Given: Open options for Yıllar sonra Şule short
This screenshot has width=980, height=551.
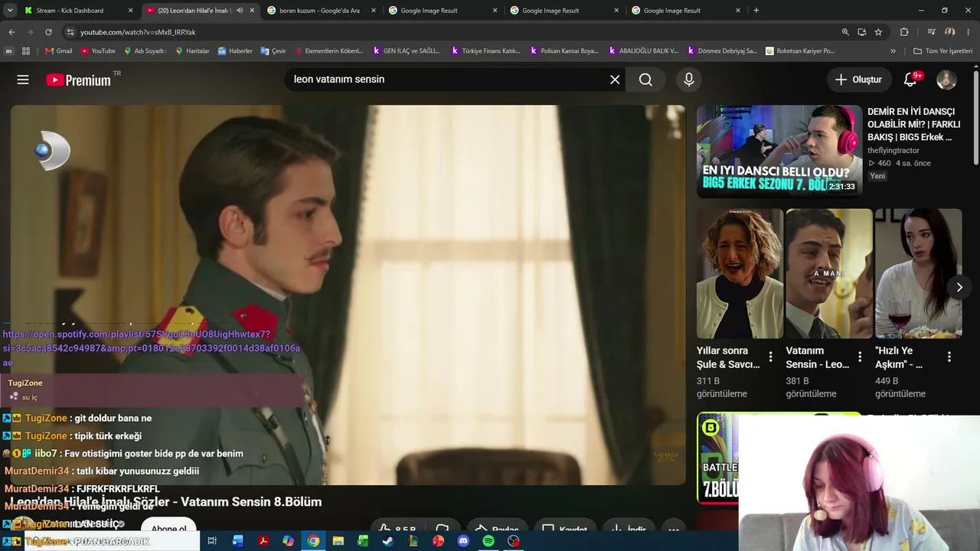Looking at the screenshot, I should 770,357.
